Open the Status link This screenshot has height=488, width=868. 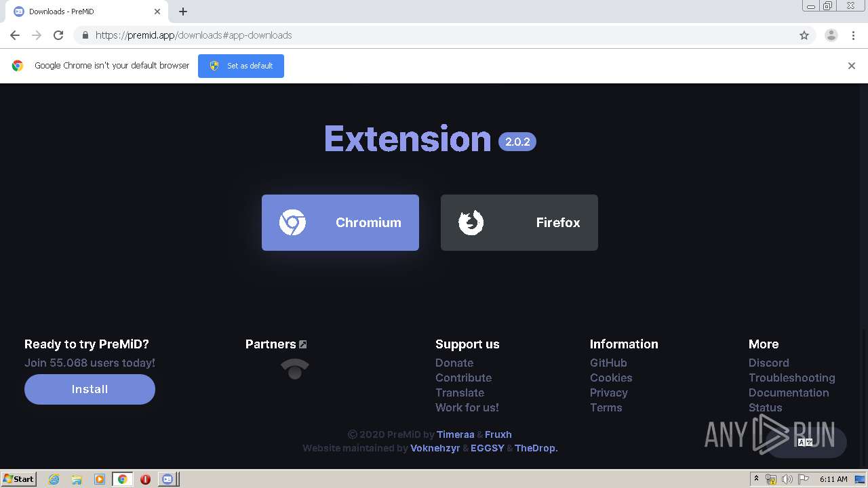(x=765, y=407)
